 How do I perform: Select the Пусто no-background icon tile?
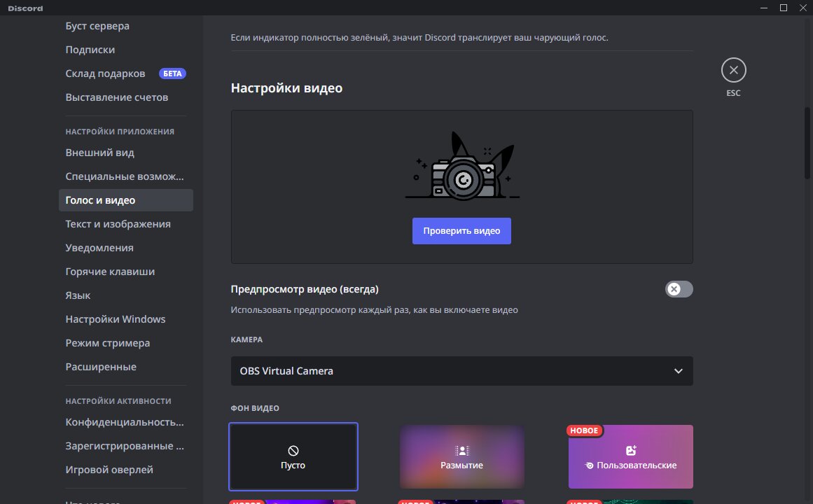293,457
